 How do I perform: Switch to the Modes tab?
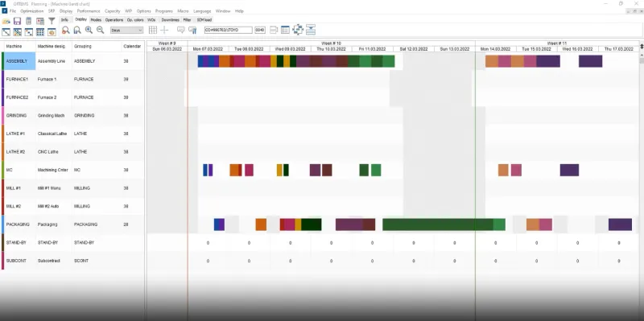(x=96, y=19)
